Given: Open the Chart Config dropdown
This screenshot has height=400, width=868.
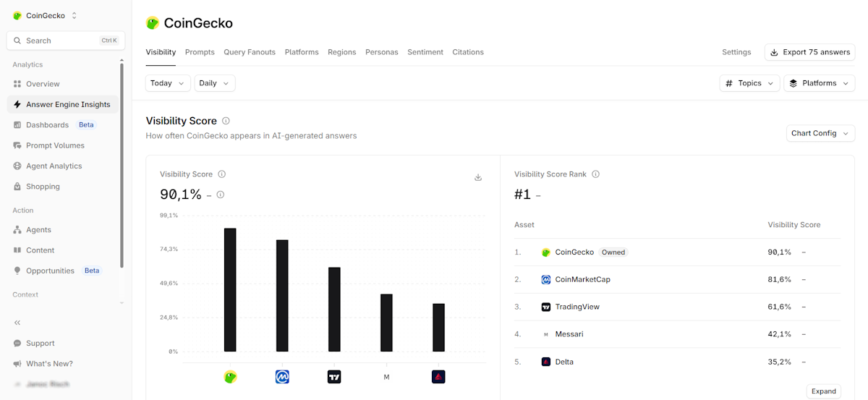Looking at the screenshot, I should (820, 133).
